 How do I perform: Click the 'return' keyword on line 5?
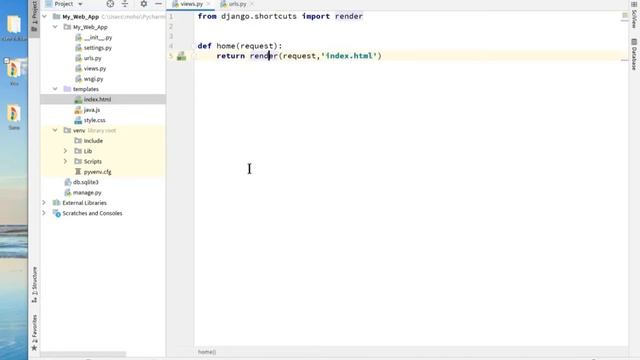(x=231, y=56)
